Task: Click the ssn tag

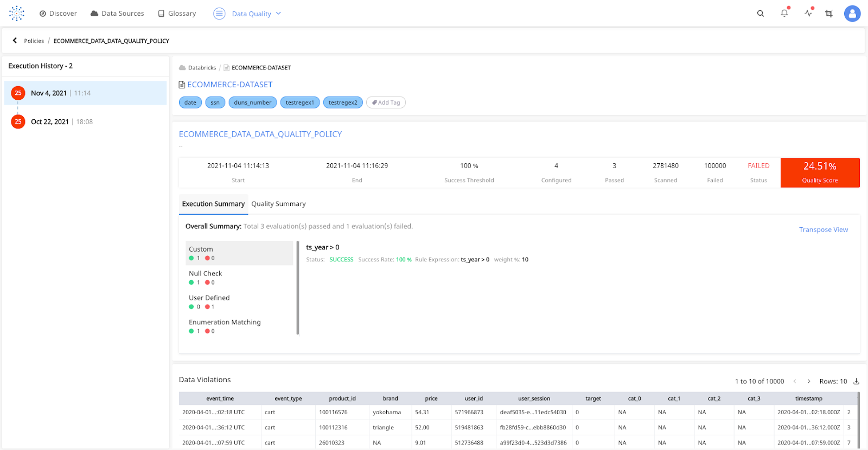Action: pyautogui.click(x=215, y=102)
